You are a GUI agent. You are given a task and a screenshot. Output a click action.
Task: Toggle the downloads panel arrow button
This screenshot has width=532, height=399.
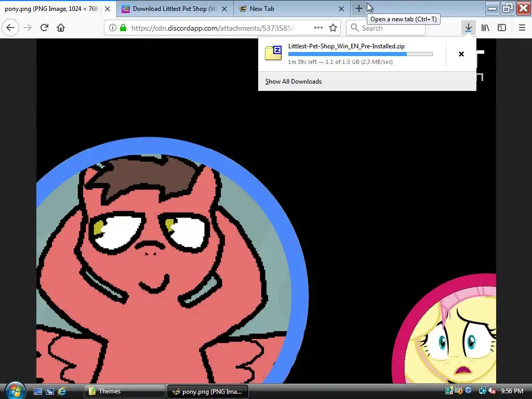point(468,28)
